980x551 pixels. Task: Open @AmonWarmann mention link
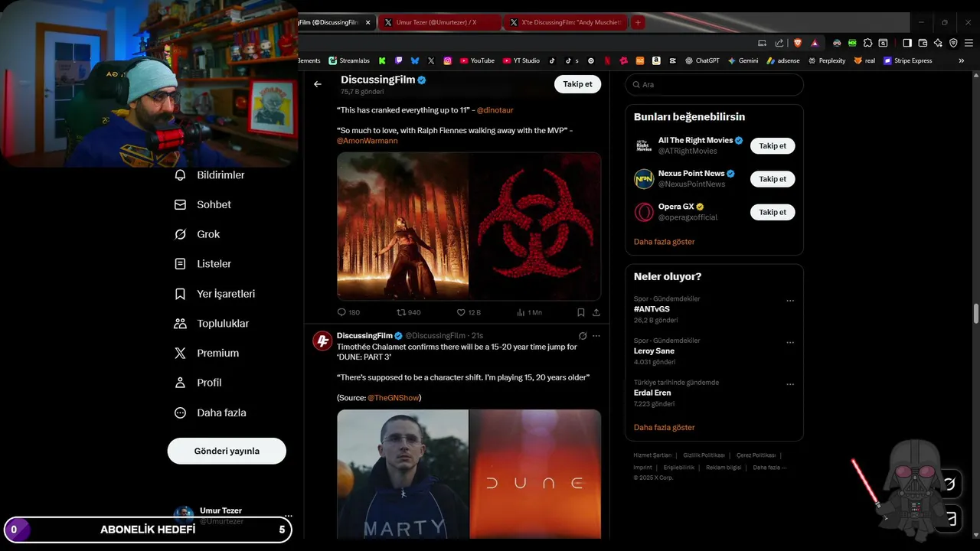[x=367, y=141]
